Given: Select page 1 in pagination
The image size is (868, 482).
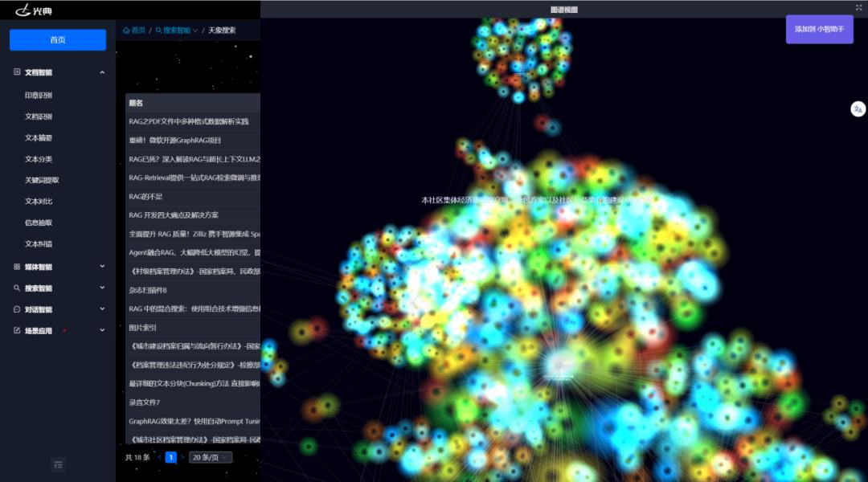Looking at the screenshot, I should pyautogui.click(x=171, y=458).
